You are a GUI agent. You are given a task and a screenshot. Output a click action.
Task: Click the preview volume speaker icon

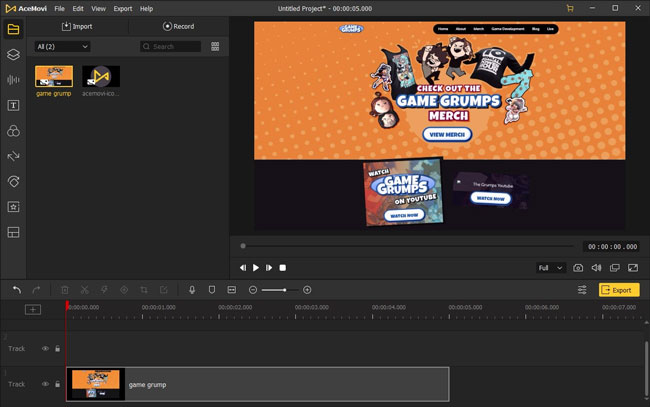pos(597,268)
